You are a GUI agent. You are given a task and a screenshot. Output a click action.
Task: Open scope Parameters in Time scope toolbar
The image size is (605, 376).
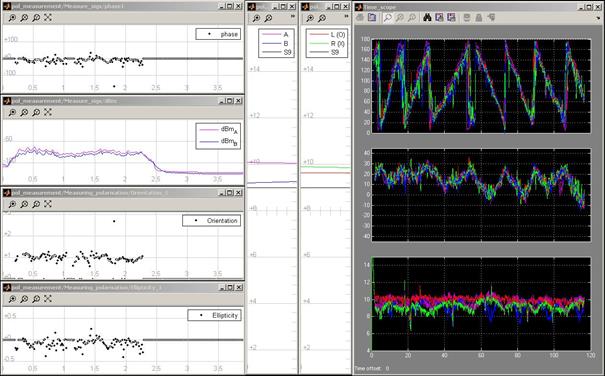point(372,18)
